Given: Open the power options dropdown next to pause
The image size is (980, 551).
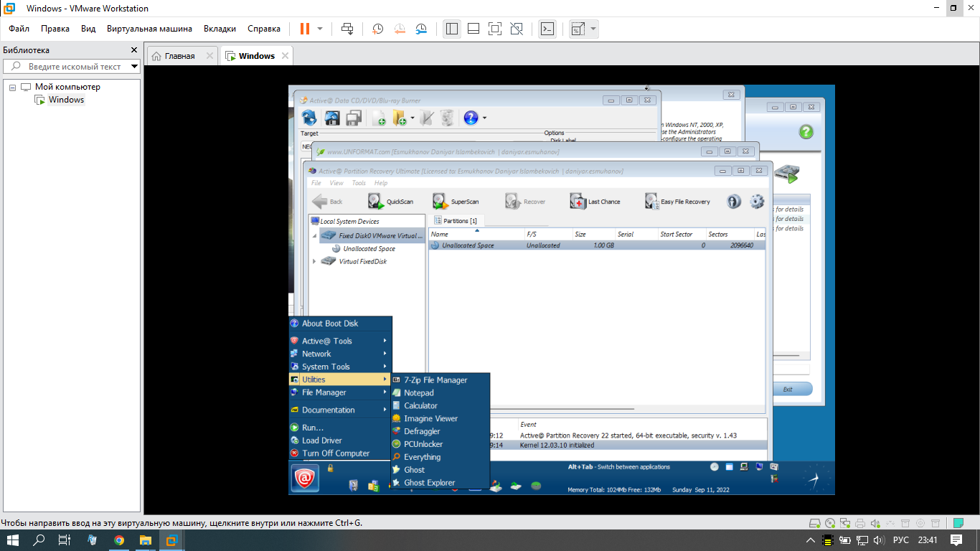Looking at the screenshot, I should (x=320, y=29).
